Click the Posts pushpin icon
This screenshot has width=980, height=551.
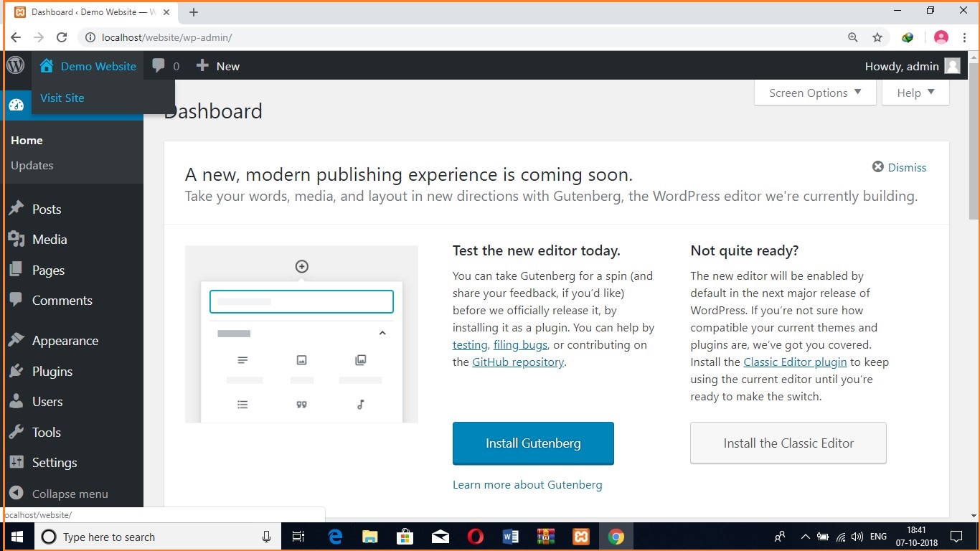tap(16, 209)
